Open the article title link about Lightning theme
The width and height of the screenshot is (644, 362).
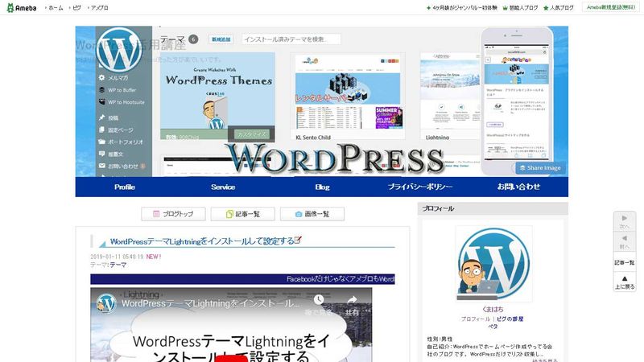201,241
